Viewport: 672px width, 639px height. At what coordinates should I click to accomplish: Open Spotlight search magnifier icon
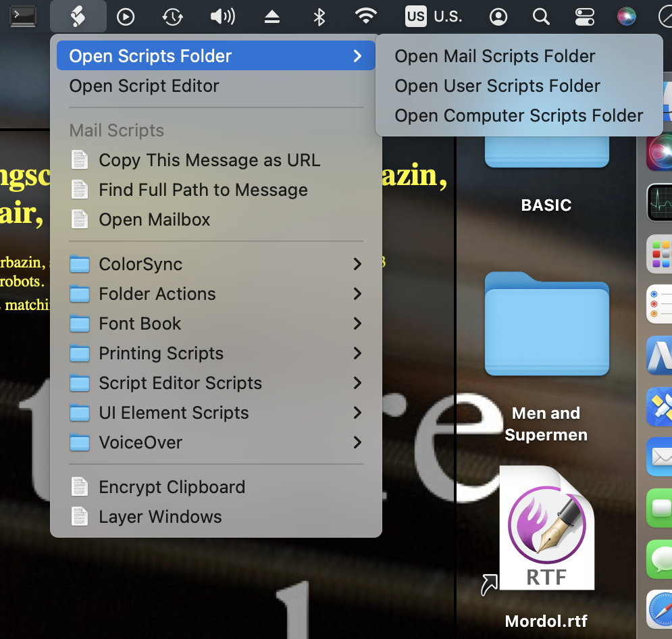tap(540, 16)
